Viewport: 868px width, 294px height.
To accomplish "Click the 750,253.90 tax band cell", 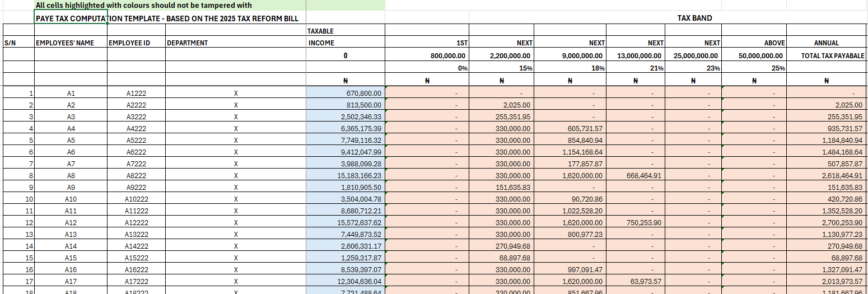I will click(x=636, y=222).
